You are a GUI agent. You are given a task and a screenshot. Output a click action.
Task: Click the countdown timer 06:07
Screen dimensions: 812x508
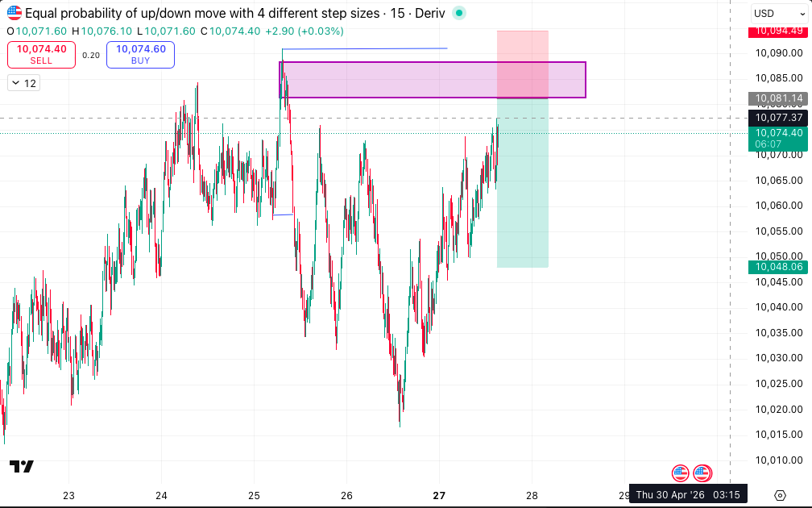(x=768, y=144)
